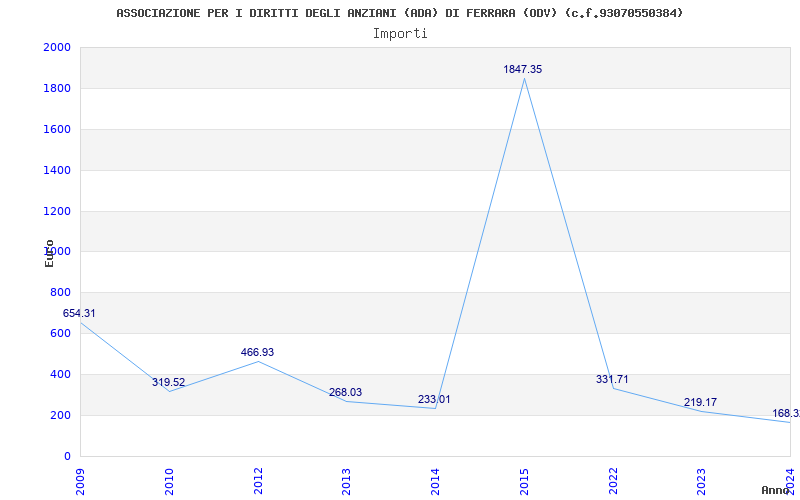Click the 2012 x-axis label
The image size is (800, 500).
point(258,481)
